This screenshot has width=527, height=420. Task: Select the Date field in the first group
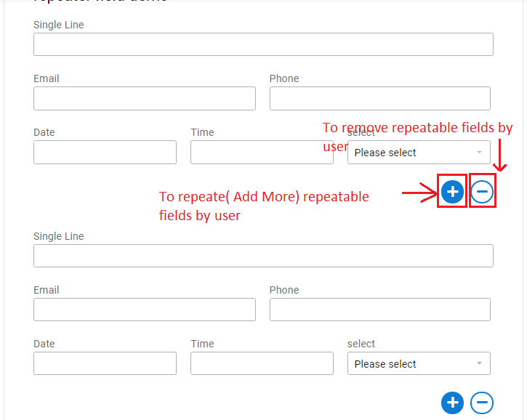105,153
